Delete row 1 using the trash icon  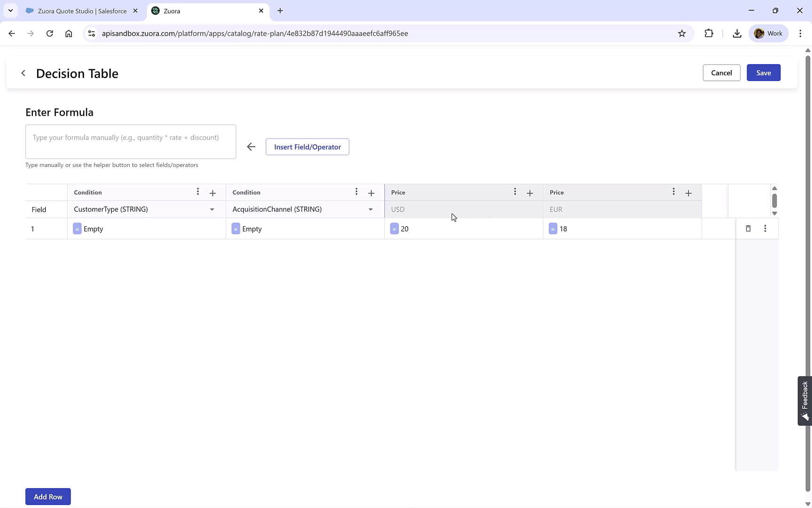coord(748,229)
